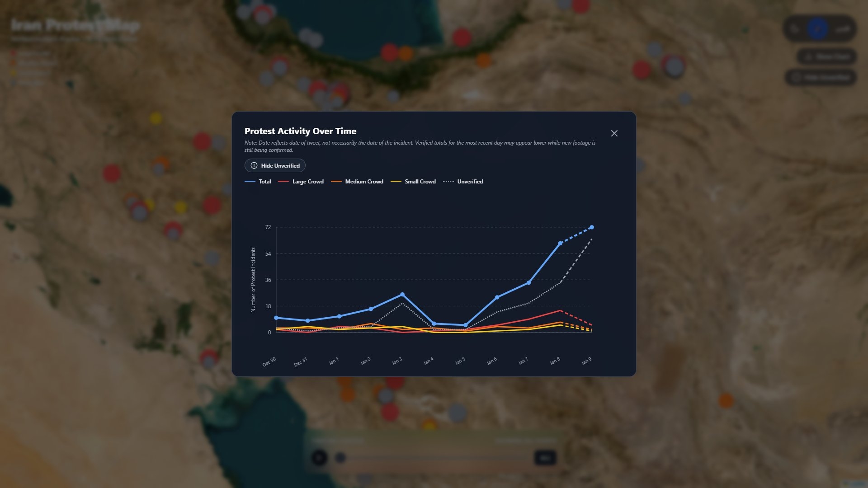Click the Total data point at Dec 30

click(x=276, y=318)
